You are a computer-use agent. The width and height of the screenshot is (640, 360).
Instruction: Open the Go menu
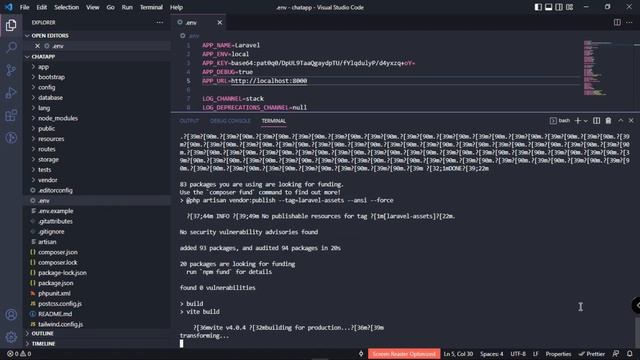tap(111, 7)
